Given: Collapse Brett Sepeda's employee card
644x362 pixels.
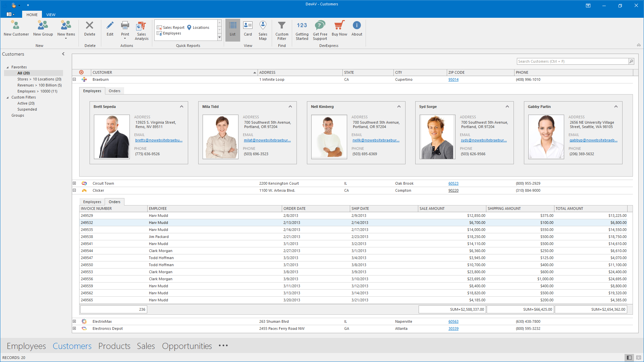Looking at the screenshot, I should click(181, 107).
